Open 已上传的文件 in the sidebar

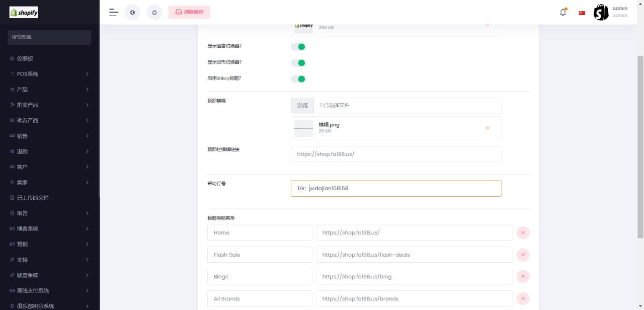[x=33, y=198]
